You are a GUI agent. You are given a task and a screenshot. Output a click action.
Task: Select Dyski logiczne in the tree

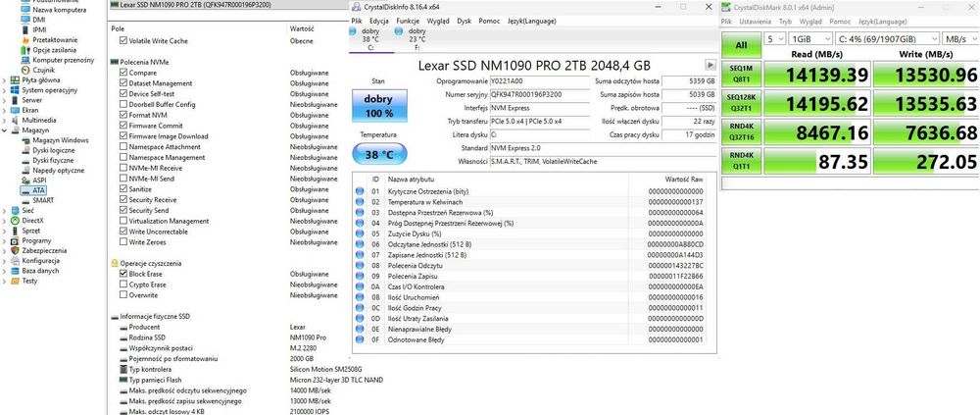pyautogui.click(x=53, y=150)
